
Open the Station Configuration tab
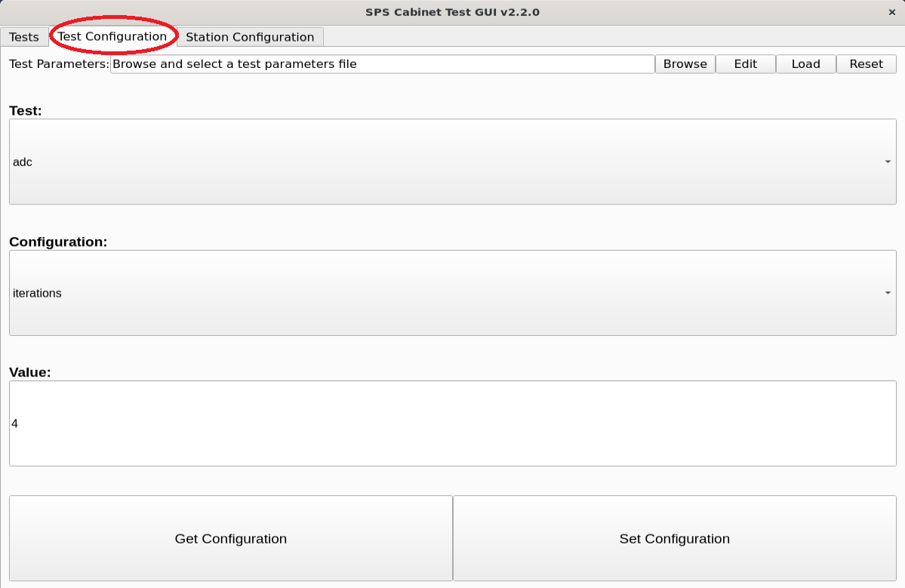(248, 36)
